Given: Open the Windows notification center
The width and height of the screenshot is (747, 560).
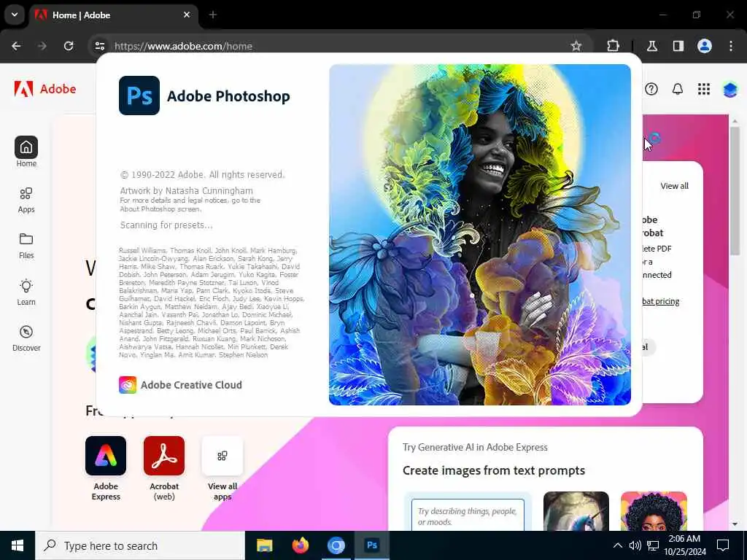Looking at the screenshot, I should coord(723,545).
